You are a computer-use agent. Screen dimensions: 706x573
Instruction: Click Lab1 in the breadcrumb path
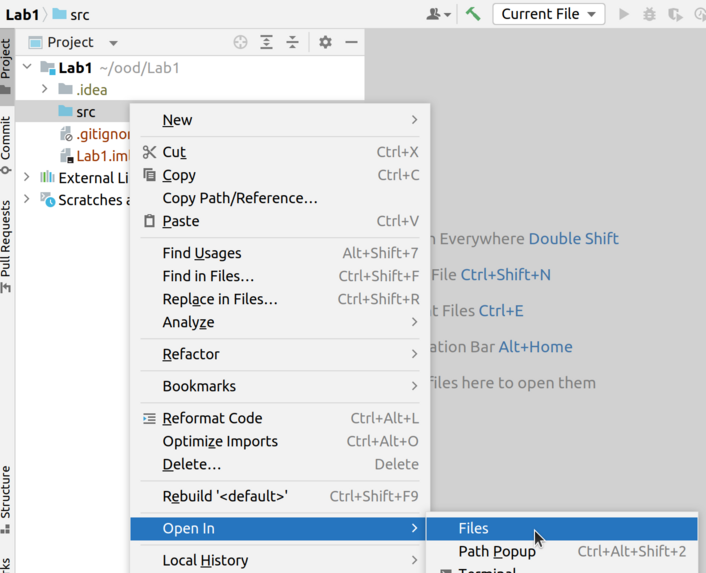tap(21, 14)
